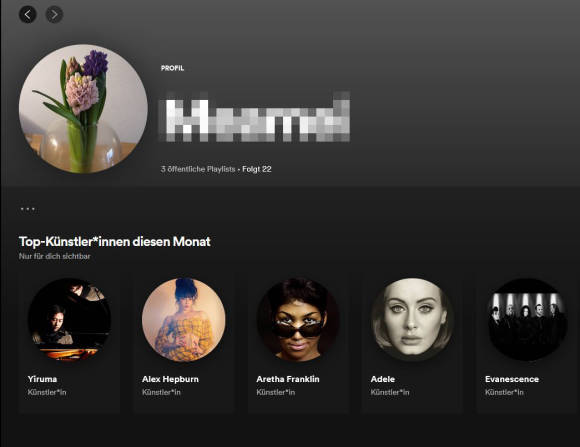Viewport: 580px width, 447px height.
Task: Open Adele artist portrait
Action: coord(412,320)
